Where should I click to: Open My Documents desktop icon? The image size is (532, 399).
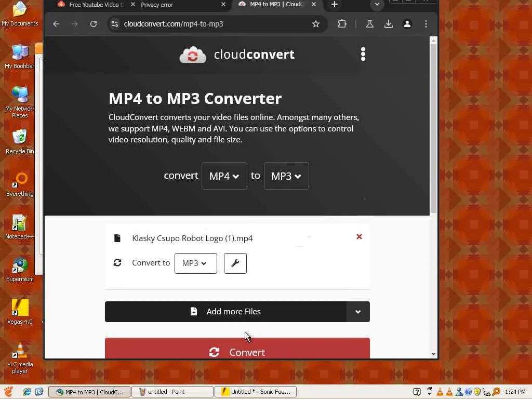[x=20, y=14]
